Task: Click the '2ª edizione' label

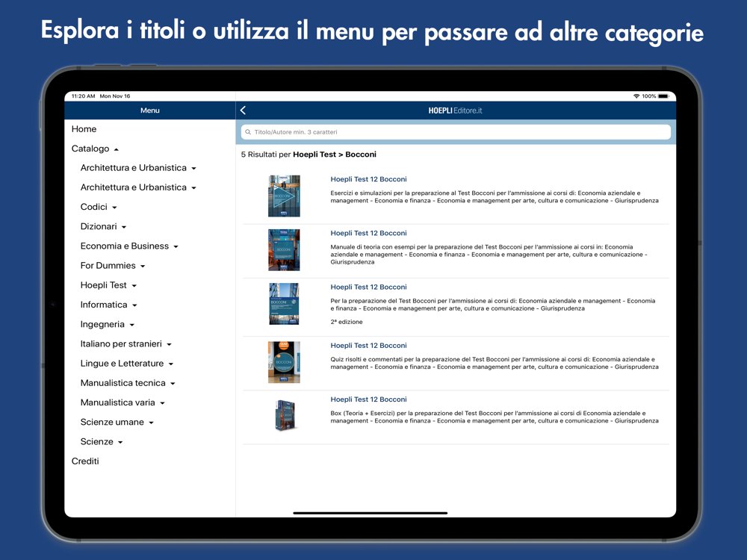Action: click(347, 322)
